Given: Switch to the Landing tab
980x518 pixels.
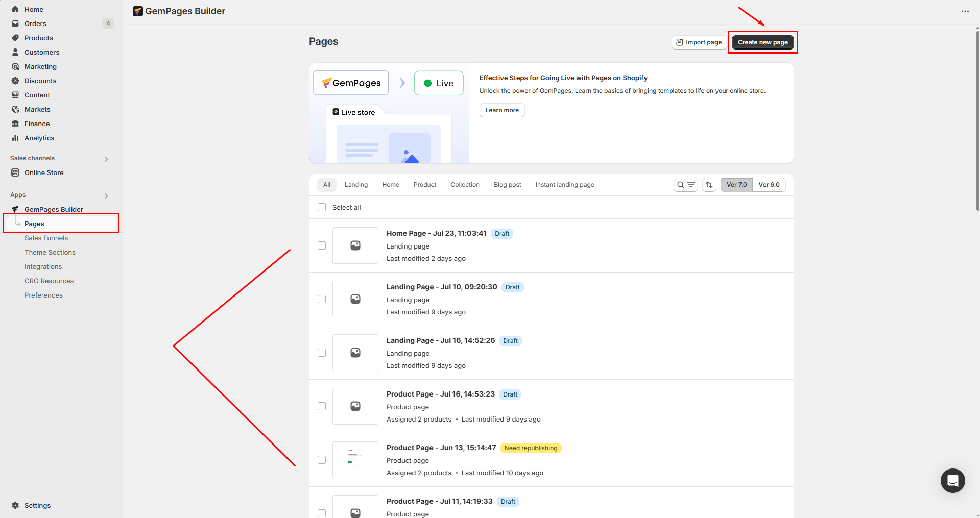Looking at the screenshot, I should coord(356,185).
